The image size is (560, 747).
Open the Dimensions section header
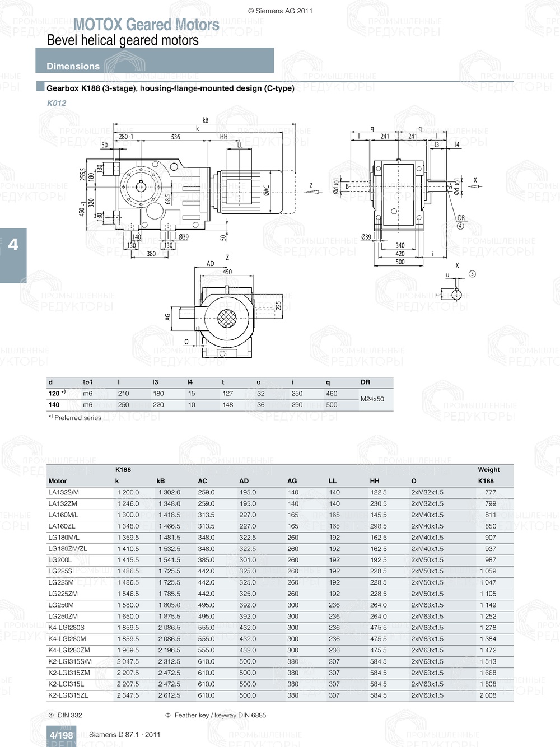(x=73, y=66)
